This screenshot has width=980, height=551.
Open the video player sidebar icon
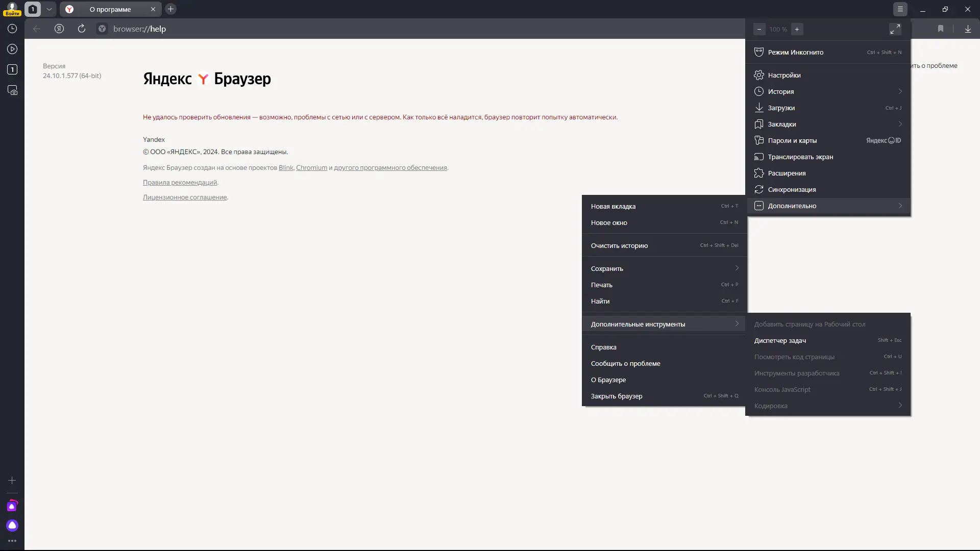(12, 49)
